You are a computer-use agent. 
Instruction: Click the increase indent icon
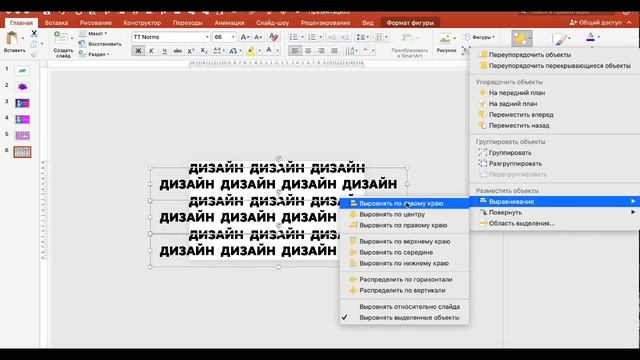click(x=345, y=37)
